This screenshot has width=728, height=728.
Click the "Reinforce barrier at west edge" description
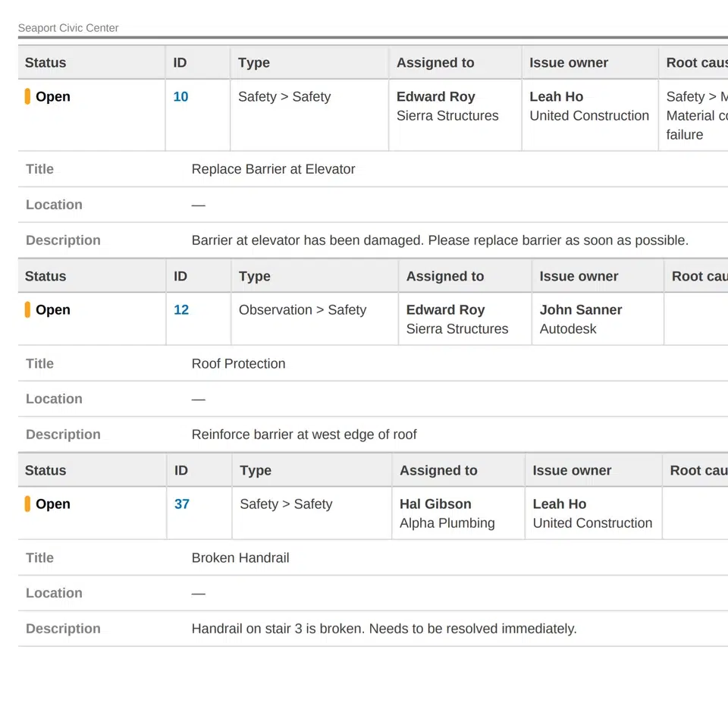[x=304, y=435]
